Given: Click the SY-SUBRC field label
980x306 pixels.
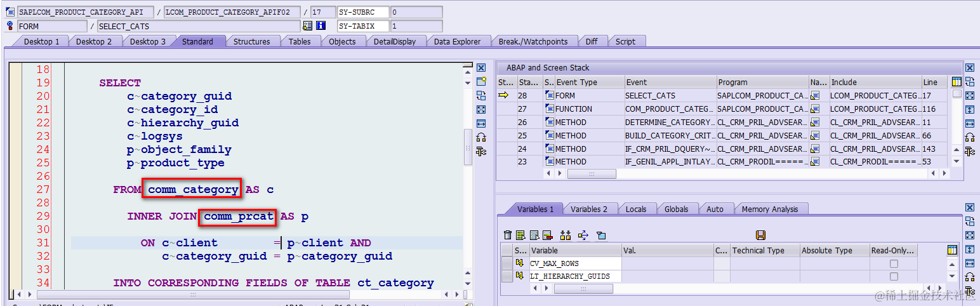Looking at the screenshot, I should (x=362, y=12).
